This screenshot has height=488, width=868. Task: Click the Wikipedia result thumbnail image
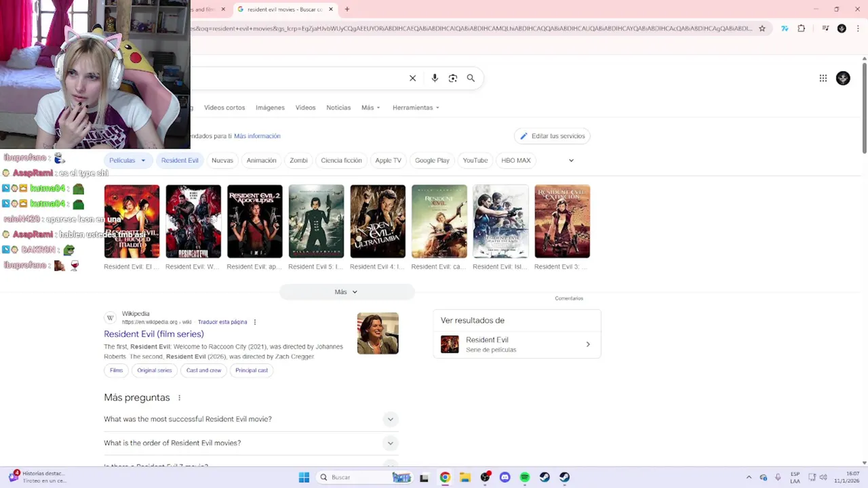pyautogui.click(x=378, y=333)
